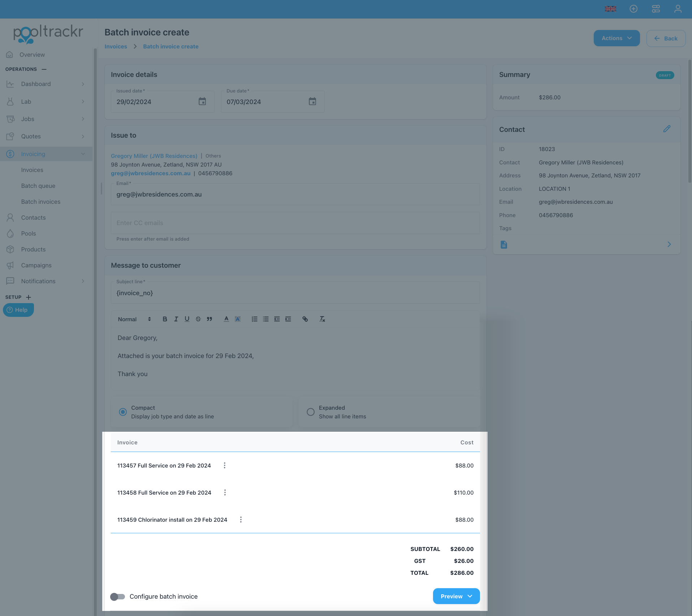Screen dimensions: 692x616
Task: Open options for invoice 113458
Action: click(225, 492)
